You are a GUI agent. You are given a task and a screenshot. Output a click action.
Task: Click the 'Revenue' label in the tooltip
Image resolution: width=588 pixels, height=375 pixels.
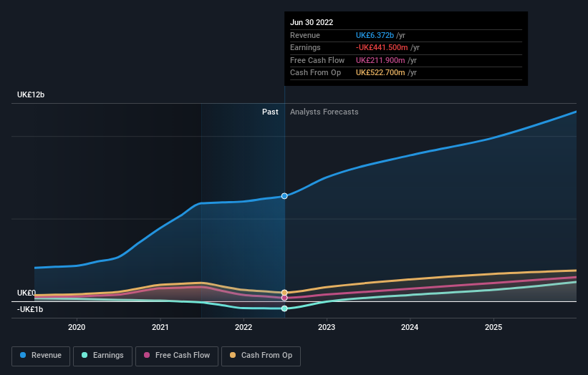click(x=305, y=35)
